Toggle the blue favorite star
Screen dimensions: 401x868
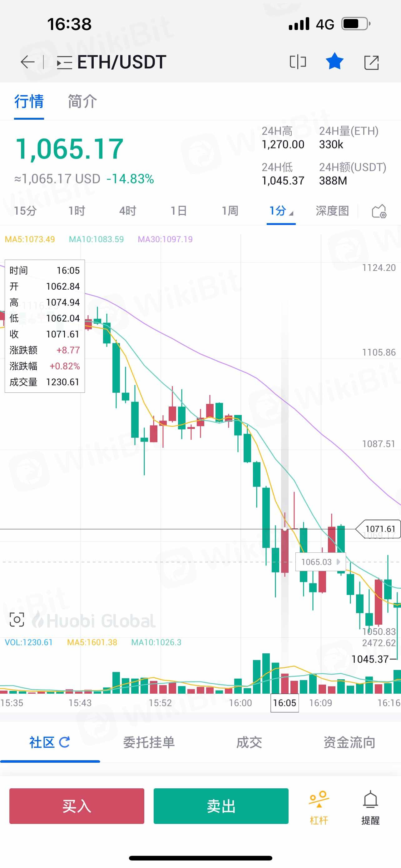334,62
